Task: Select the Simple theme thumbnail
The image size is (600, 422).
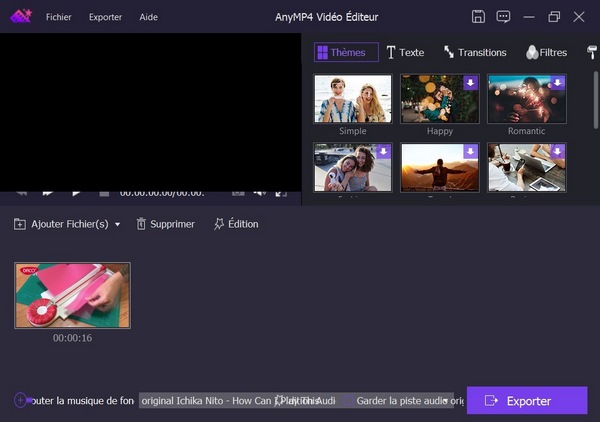Action: (353, 99)
